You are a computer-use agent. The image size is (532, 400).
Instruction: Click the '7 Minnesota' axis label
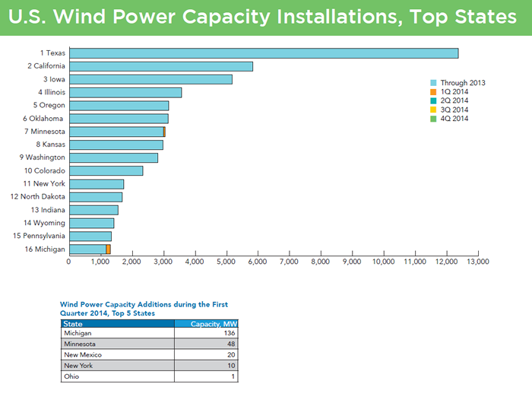(44, 132)
